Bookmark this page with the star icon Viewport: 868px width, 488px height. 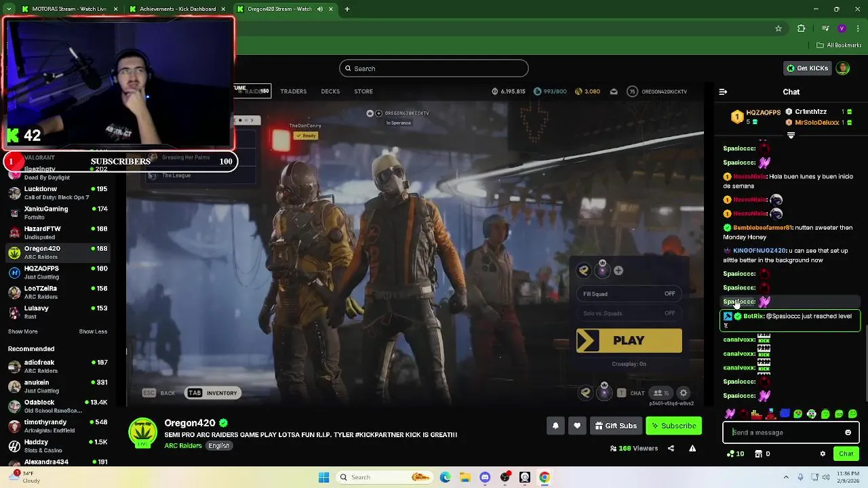pyautogui.click(x=778, y=28)
